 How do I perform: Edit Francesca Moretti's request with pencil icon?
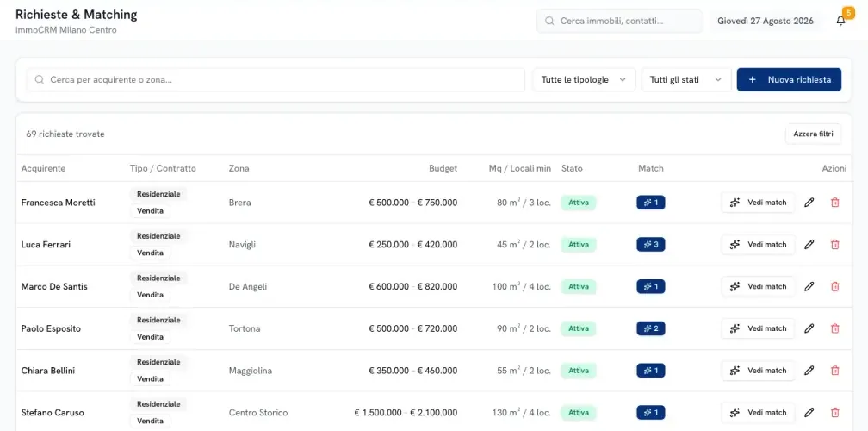pyautogui.click(x=809, y=203)
